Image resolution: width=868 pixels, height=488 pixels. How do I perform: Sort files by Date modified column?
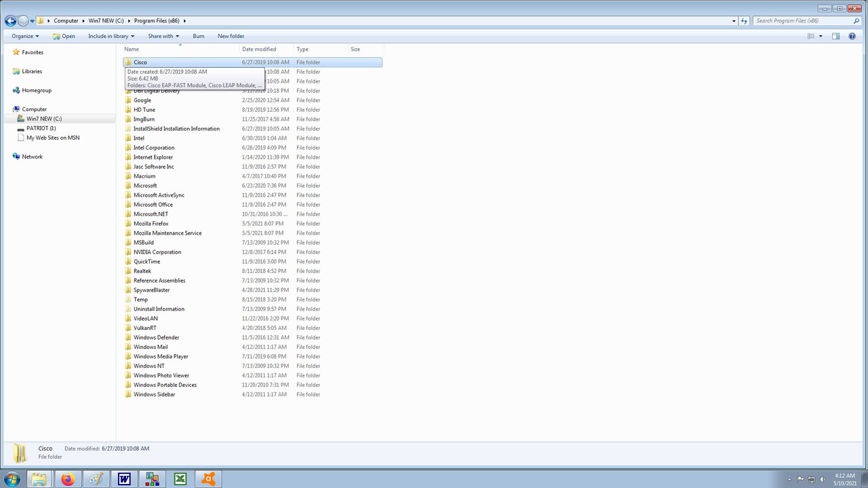click(x=259, y=49)
